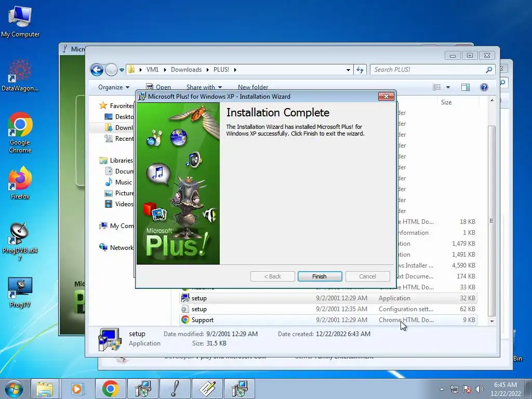The image size is (532, 399).
Task: Click the refresh icon beside the address bar
Action: (x=360, y=70)
